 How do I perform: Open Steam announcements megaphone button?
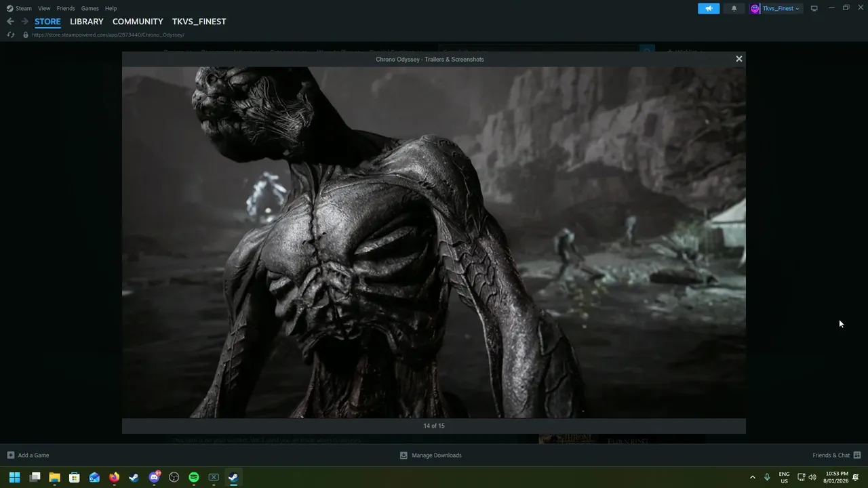pyautogui.click(x=709, y=8)
